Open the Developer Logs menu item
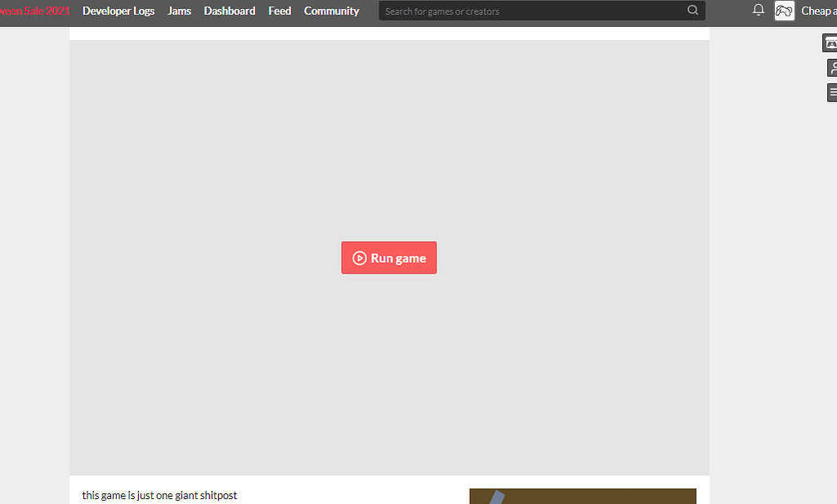 point(119,11)
